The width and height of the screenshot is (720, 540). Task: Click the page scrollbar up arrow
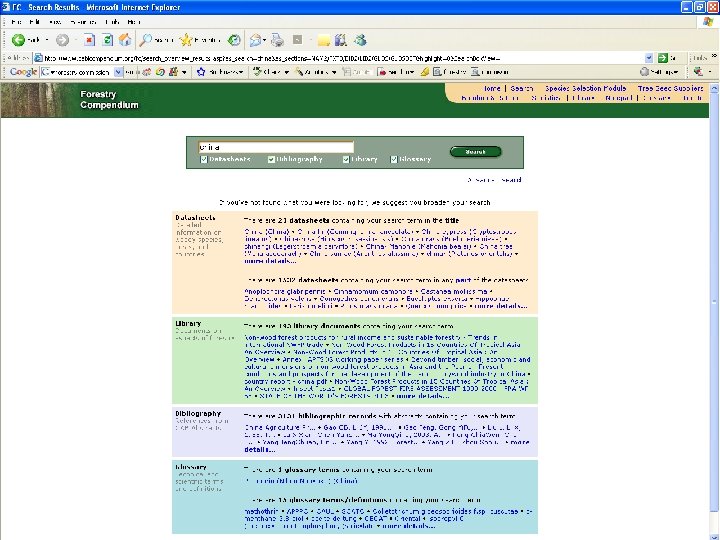[714, 88]
